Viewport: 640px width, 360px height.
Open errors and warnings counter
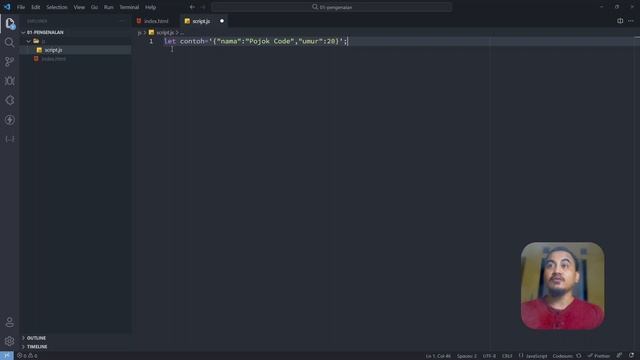27,356
